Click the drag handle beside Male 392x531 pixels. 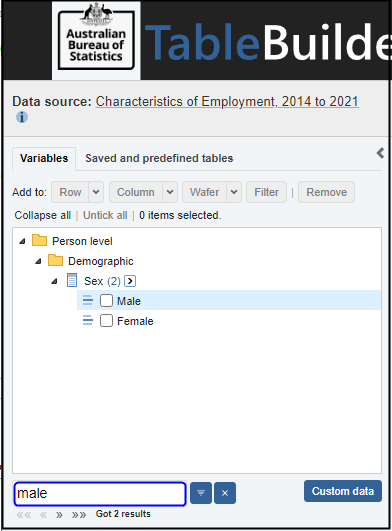coord(88,300)
